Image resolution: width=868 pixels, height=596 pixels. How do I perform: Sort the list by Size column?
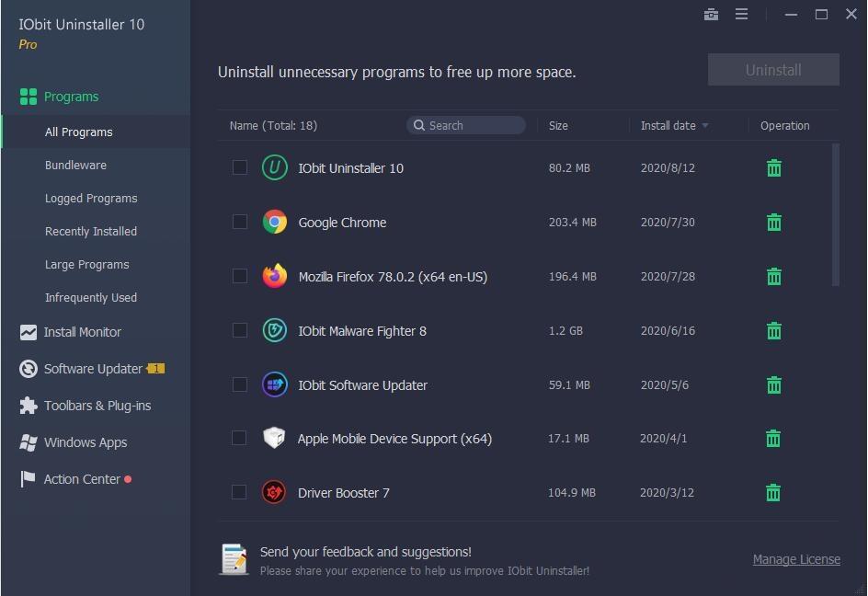(558, 126)
